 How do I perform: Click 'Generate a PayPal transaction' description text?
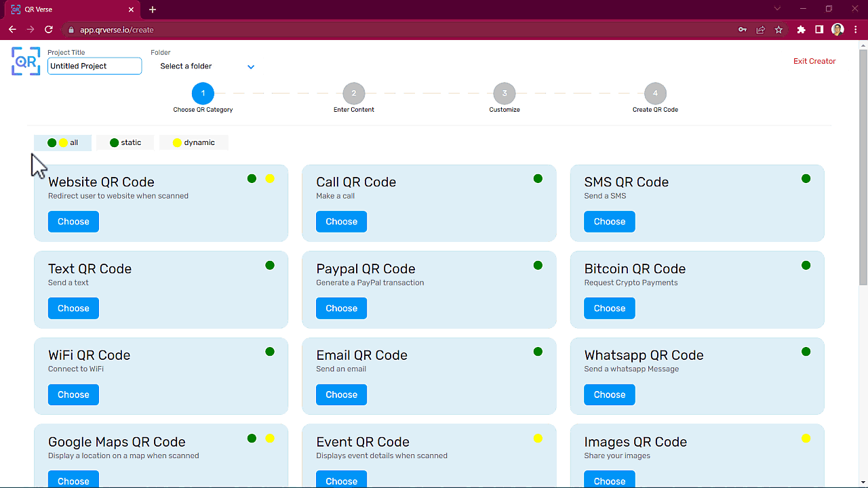point(370,283)
